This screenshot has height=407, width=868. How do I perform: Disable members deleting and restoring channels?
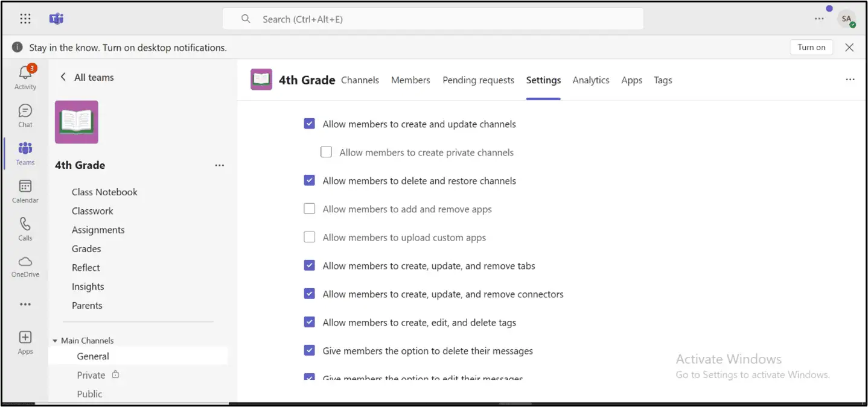point(310,180)
